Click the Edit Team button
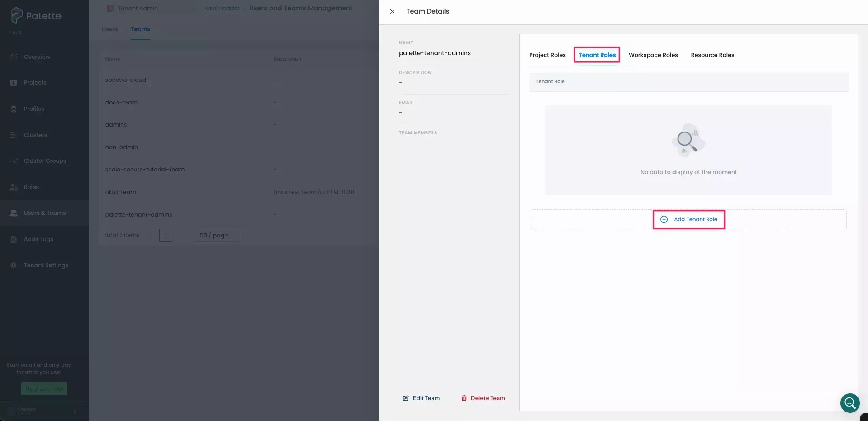This screenshot has width=868, height=421. click(421, 398)
